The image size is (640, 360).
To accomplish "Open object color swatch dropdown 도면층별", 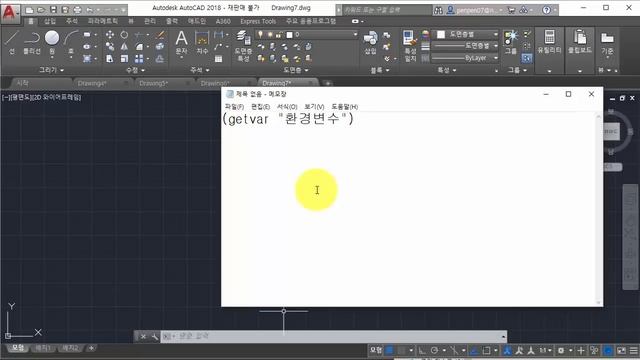I will pyautogui.click(x=465, y=34).
